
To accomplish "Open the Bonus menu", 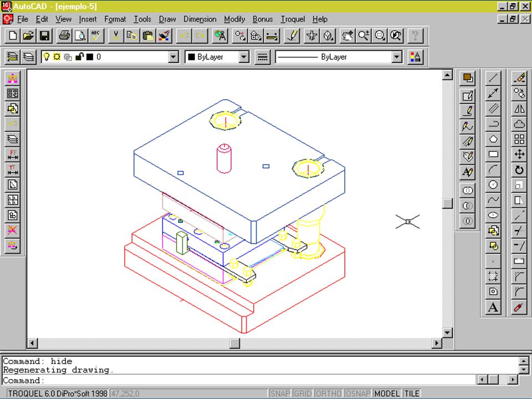I will point(263,19).
